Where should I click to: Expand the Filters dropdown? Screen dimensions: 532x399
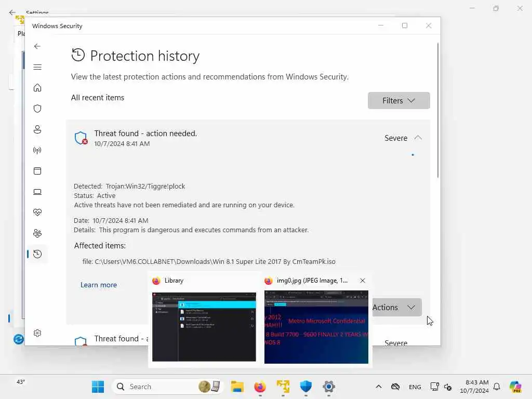398,100
